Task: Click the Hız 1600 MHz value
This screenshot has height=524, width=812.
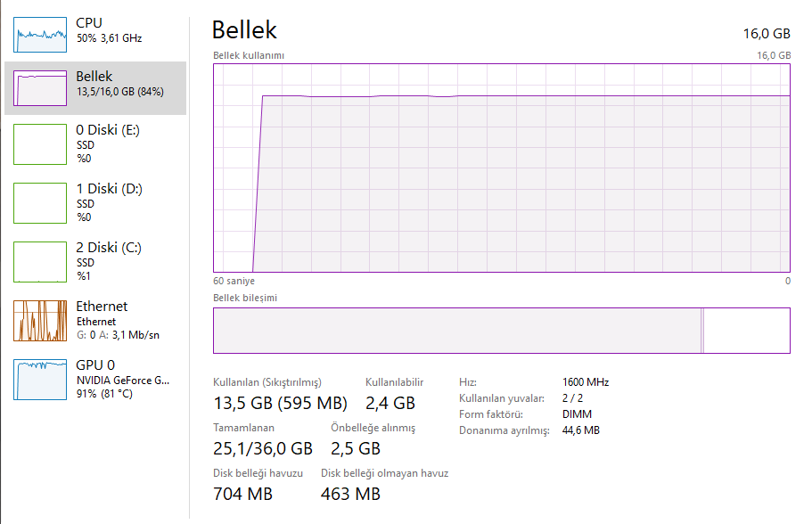Action: [586, 381]
